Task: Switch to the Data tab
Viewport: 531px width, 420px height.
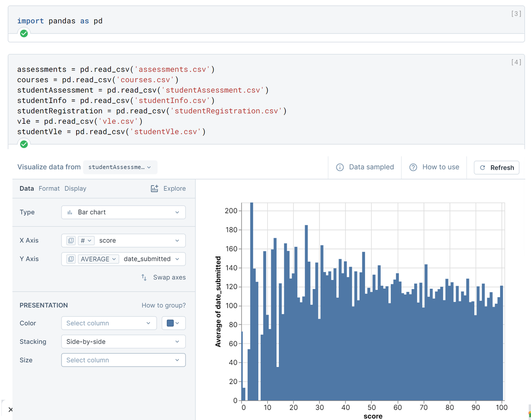Action: click(27, 188)
